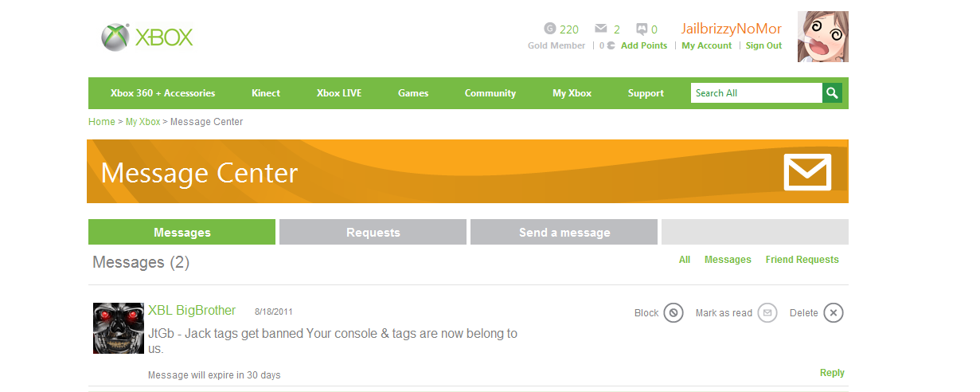Open the My Account link
980x392 pixels.
click(707, 45)
